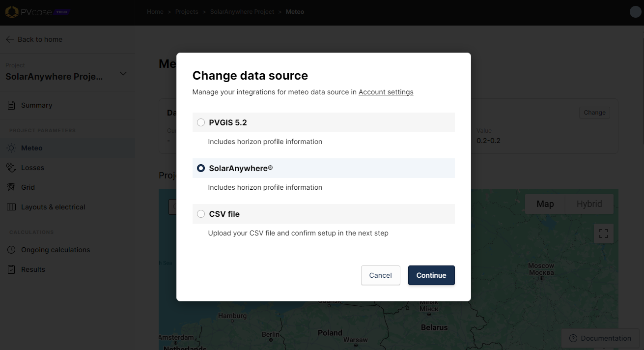The height and width of the screenshot is (350, 644).
Task: Click the Layouts & electrical panel icon
Action: pos(11,207)
